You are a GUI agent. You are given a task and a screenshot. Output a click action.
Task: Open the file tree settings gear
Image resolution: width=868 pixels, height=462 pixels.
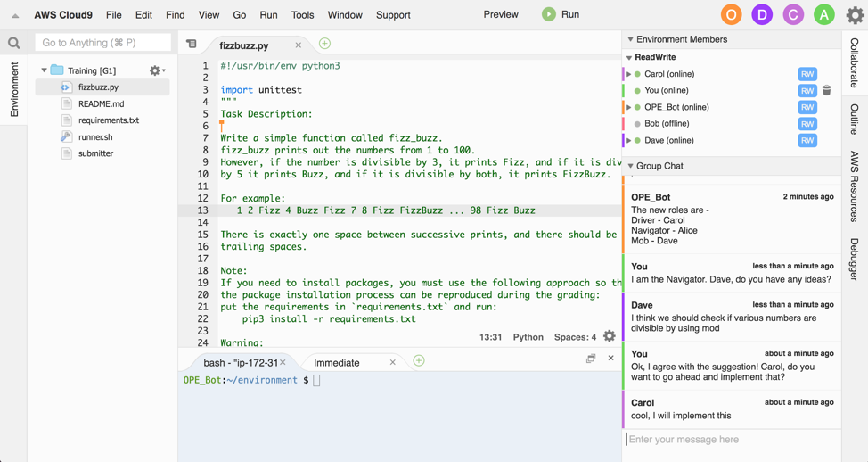point(157,70)
